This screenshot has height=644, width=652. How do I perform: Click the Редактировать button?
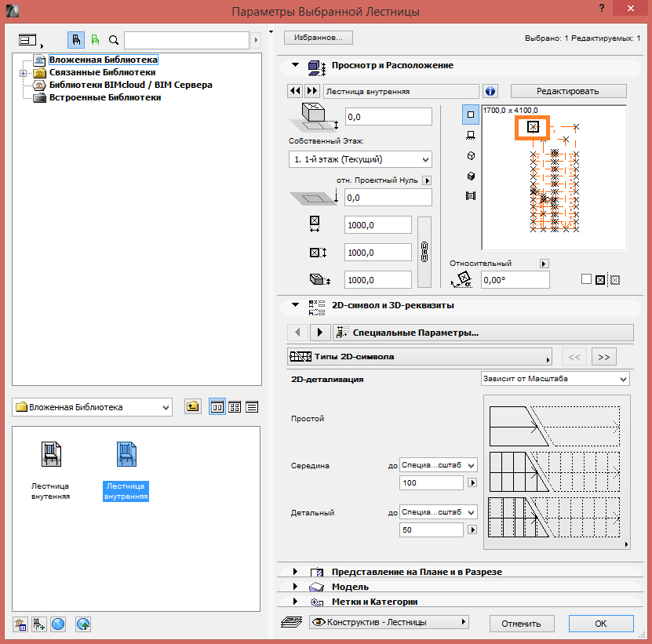click(568, 91)
